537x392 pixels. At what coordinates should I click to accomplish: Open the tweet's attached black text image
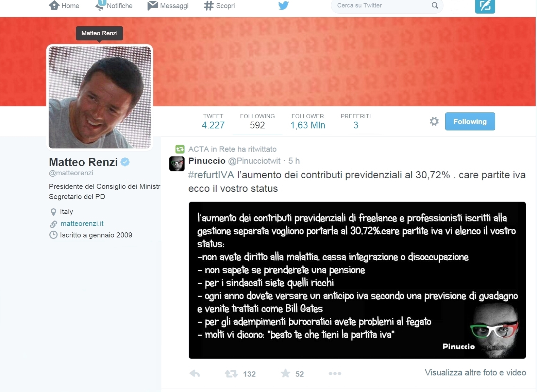click(x=357, y=280)
